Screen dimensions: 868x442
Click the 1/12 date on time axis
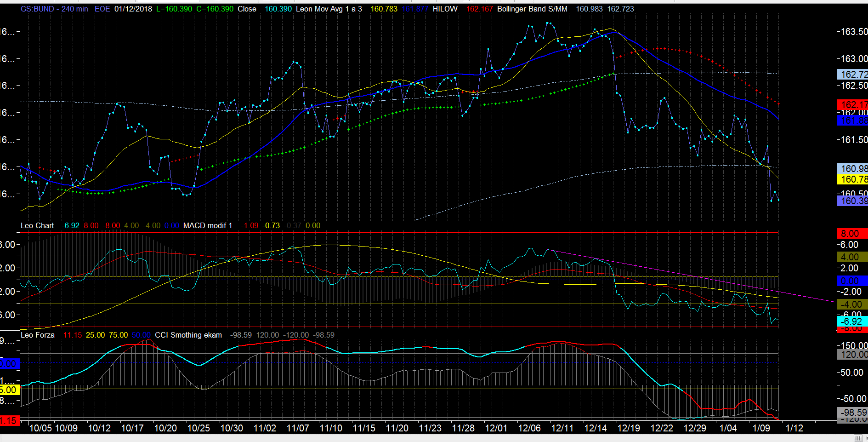794,428
